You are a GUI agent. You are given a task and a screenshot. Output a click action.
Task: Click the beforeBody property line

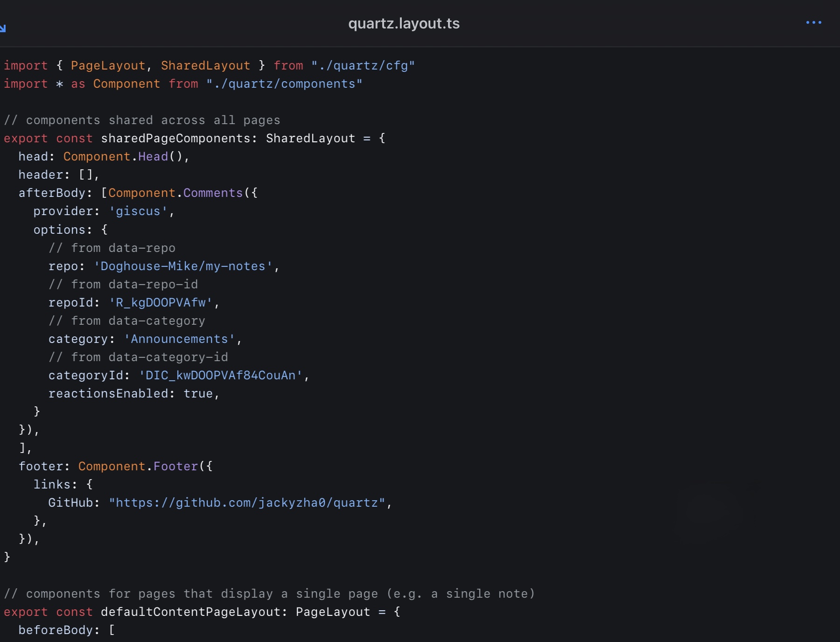[56, 630]
